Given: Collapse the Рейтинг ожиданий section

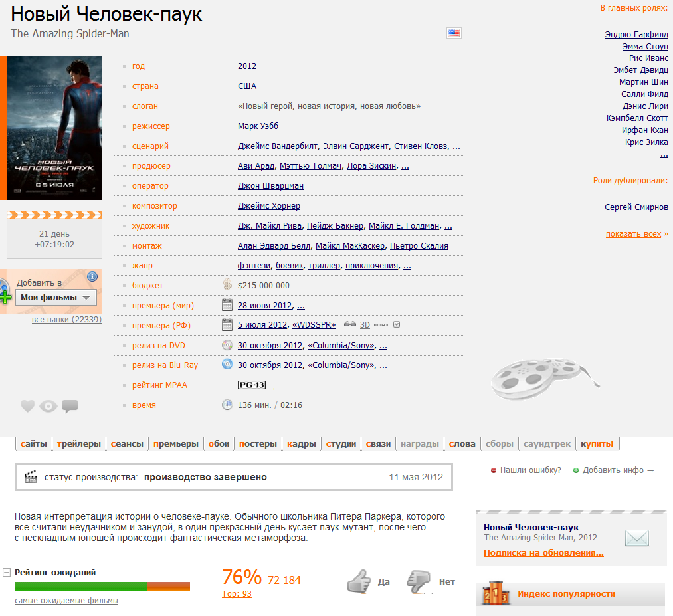Looking at the screenshot, I should point(7,572).
